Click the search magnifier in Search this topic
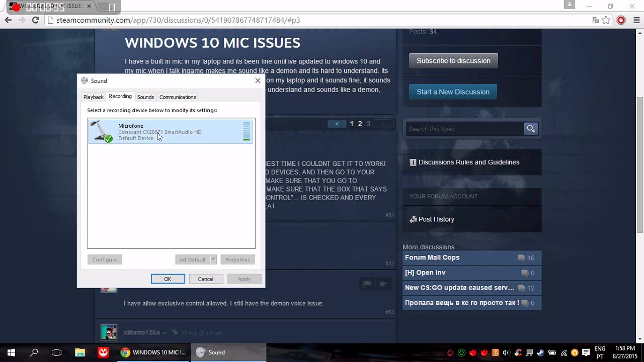 tap(530, 129)
